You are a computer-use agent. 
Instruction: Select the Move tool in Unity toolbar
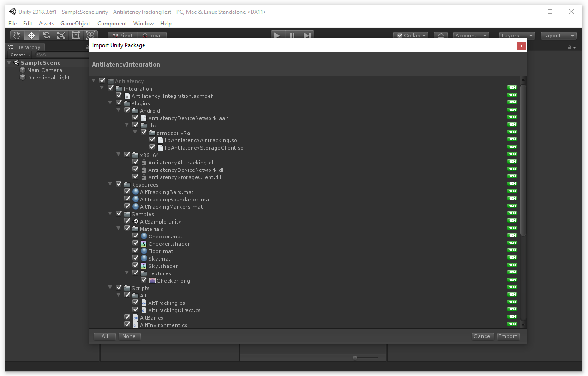pos(31,35)
